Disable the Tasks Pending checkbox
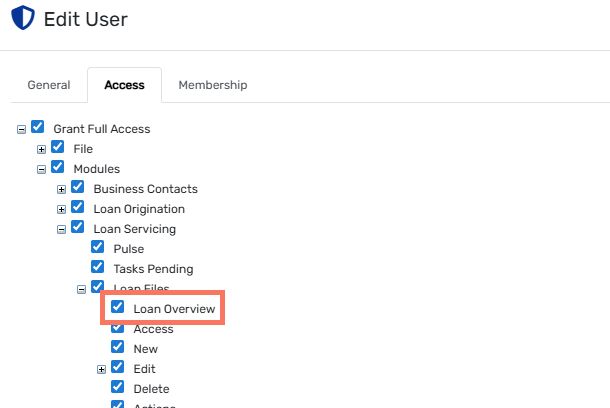The height and width of the screenshot is (408, 610). click(98, 268)
